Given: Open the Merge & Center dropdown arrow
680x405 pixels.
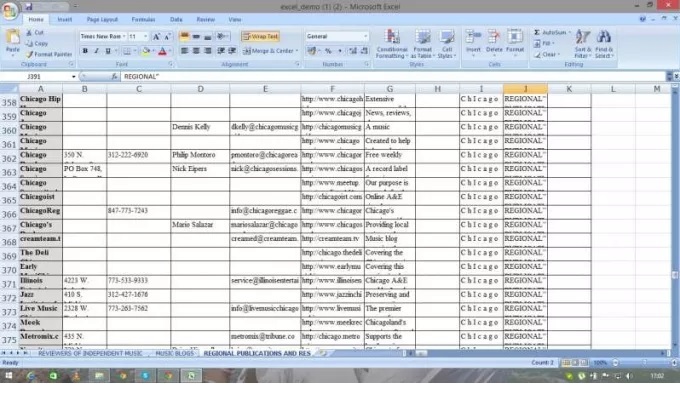Looking at the screenshot, I should coord(297,51).
